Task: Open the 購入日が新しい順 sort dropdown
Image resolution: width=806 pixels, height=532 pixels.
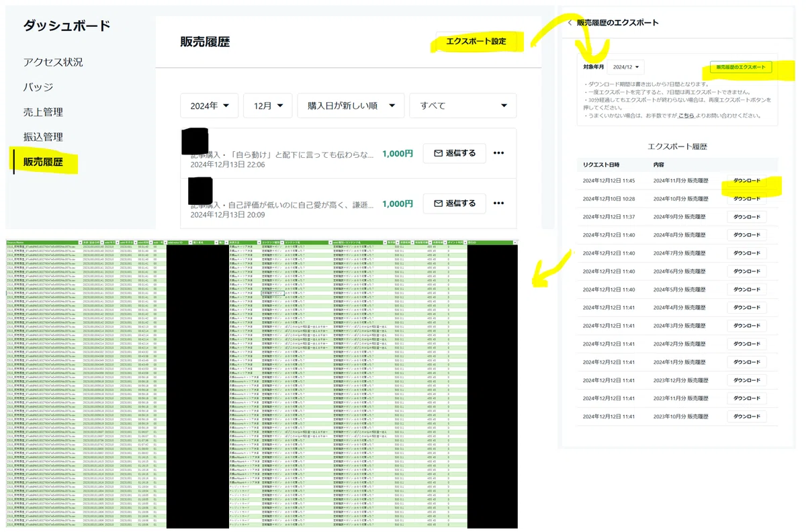Action: click(x=351, y=105)
